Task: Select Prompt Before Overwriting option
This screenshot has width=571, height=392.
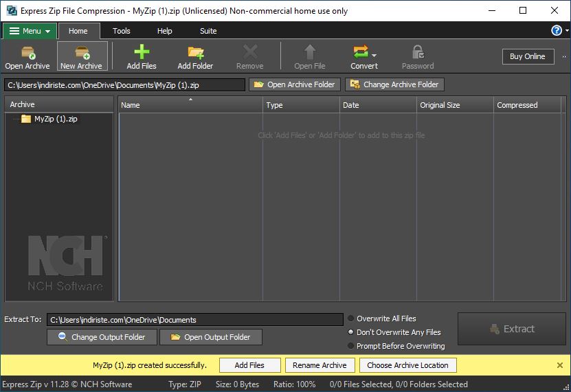Action: [396, 346]
